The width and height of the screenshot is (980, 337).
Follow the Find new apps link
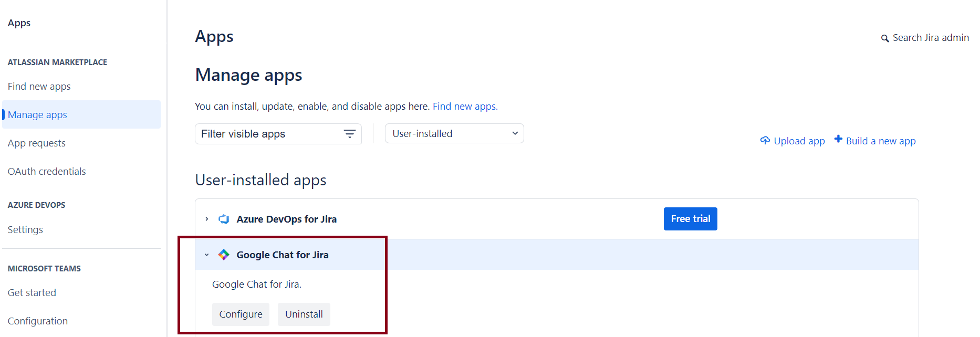point(465,107)
